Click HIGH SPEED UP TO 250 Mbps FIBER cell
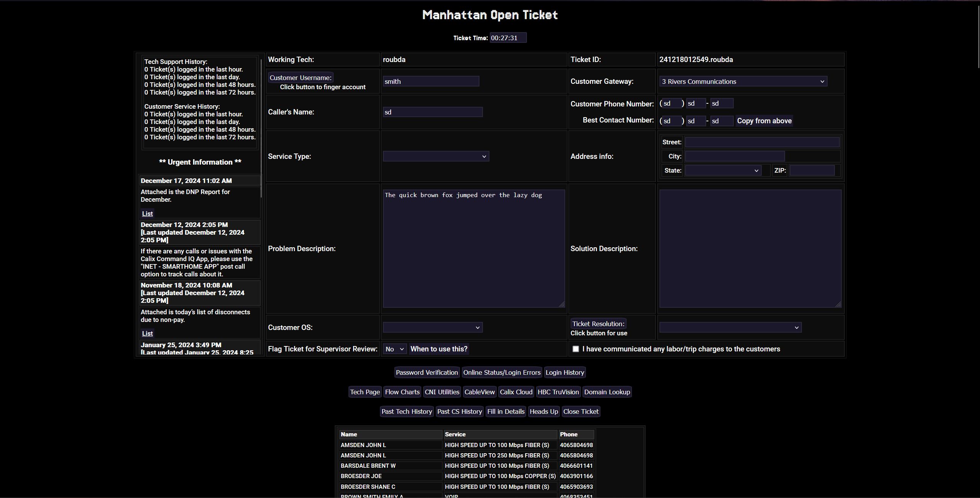Viewport: 980px width, 498px height. 500,455
